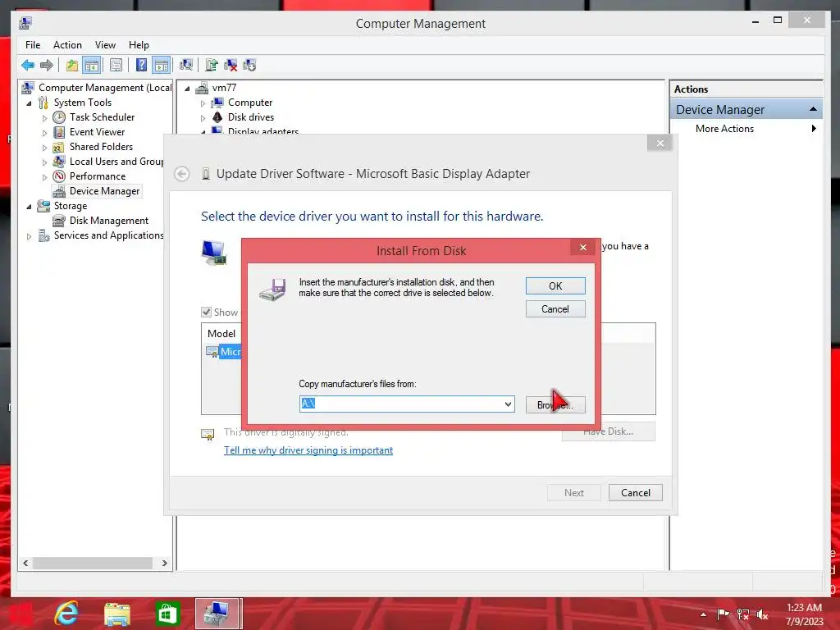Toggle Show/Hide Action Pane toolbar icon

point(162,66)
